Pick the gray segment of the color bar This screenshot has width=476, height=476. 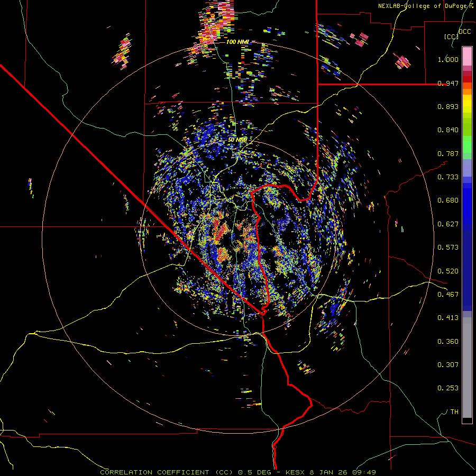point(467,368)
